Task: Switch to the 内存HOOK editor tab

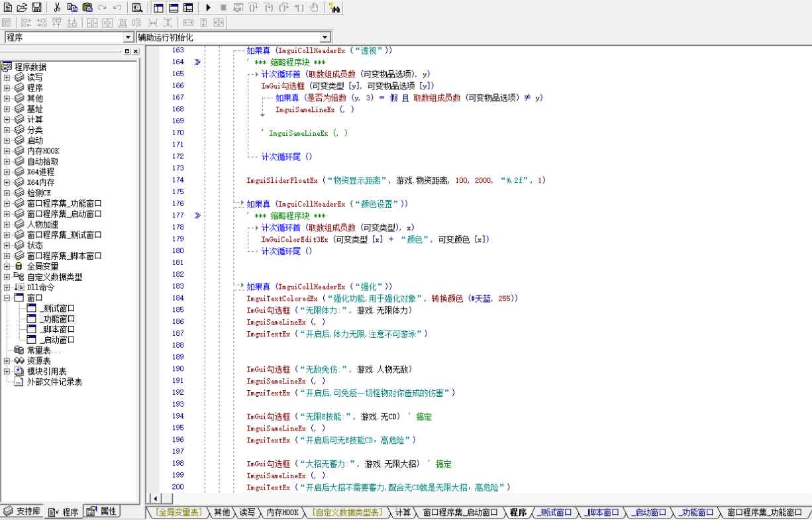Action: tap(283, 512)
